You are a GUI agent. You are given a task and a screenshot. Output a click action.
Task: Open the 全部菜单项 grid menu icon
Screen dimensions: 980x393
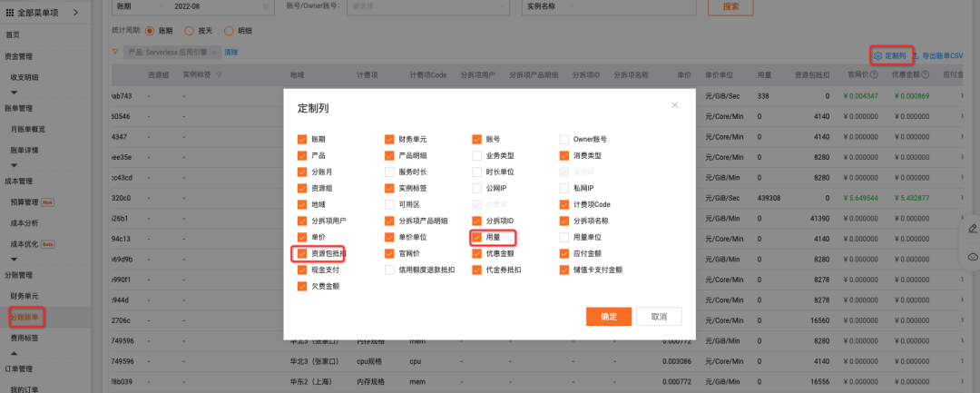click(x=9, y=12)
